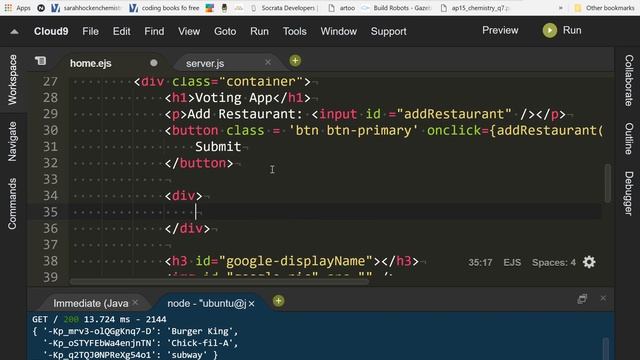Open the Run menu
This screenshot has width=640, height=360.
point(259,31)
